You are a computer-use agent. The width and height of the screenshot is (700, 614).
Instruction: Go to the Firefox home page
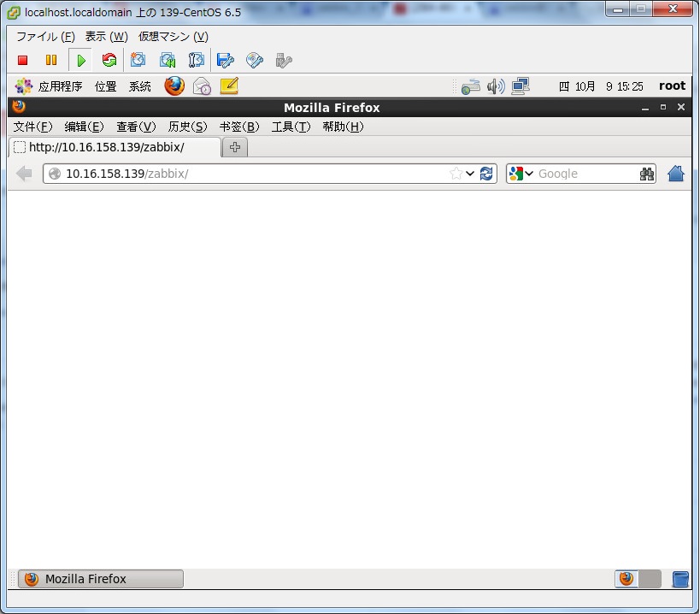[x=675, y=174]
